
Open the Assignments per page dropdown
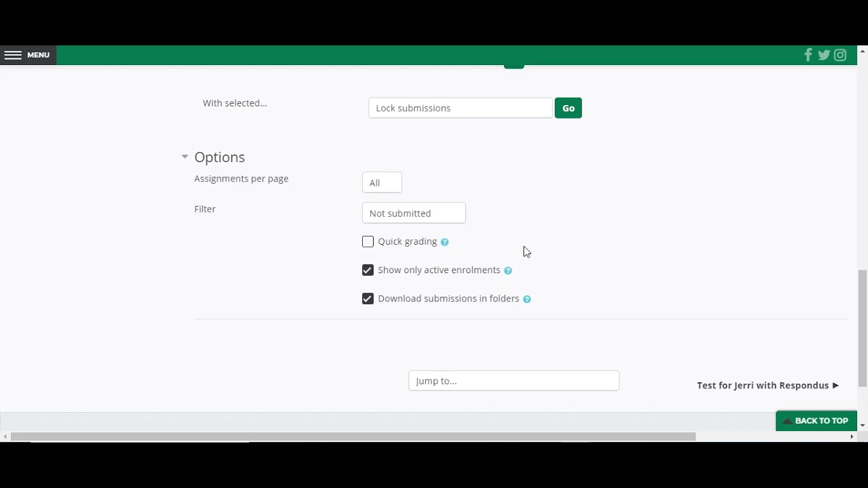(x=382, y=182)
